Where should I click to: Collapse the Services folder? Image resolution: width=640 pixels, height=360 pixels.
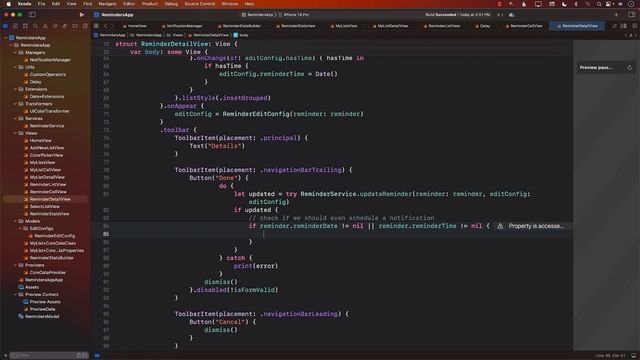point(16,119)
